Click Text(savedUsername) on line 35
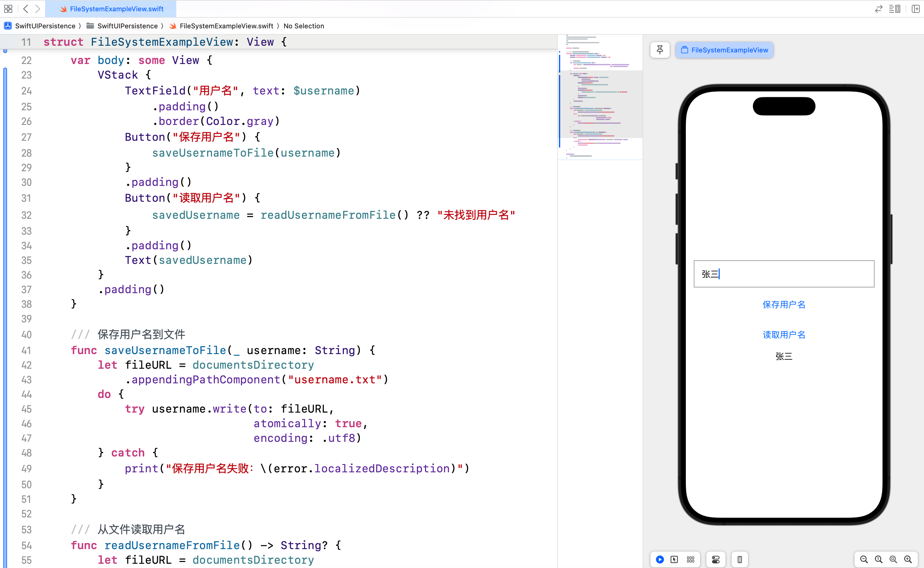The height and width of the screenshot is (568, 924). [189, 260]
